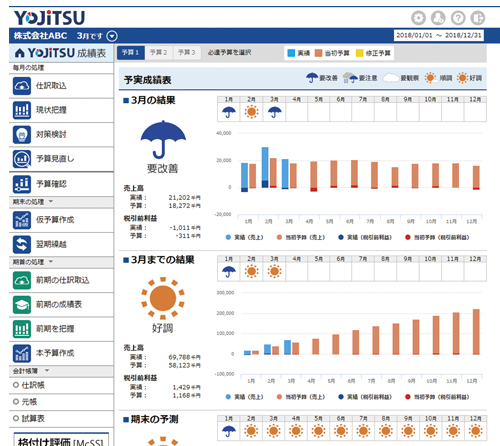Viewport: 500px width, 446px height.
Task: Select the 試算表 radio option
Action: (16, 418)
